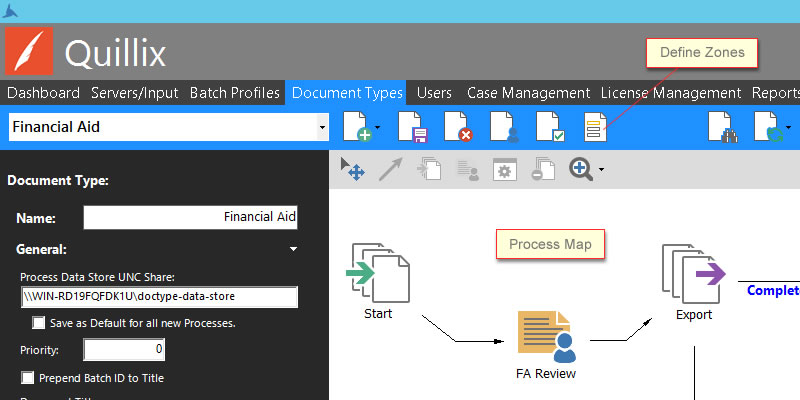Open the new document type dropdown arrow
The width and height of the screenshot is (800, 400).
click(x=378, y=127)
